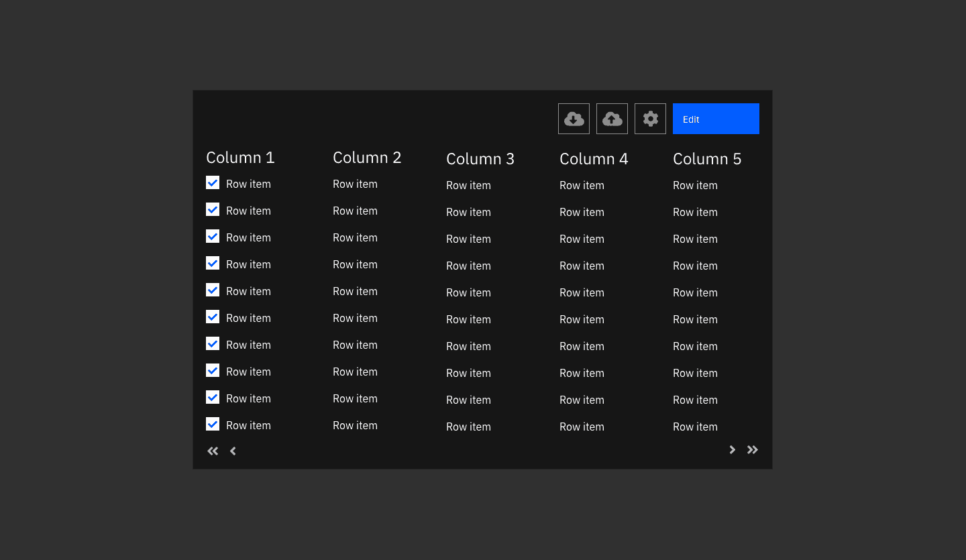Uncheck the fourth row's checkbox

pyautogui.click(x=213, y=263)
